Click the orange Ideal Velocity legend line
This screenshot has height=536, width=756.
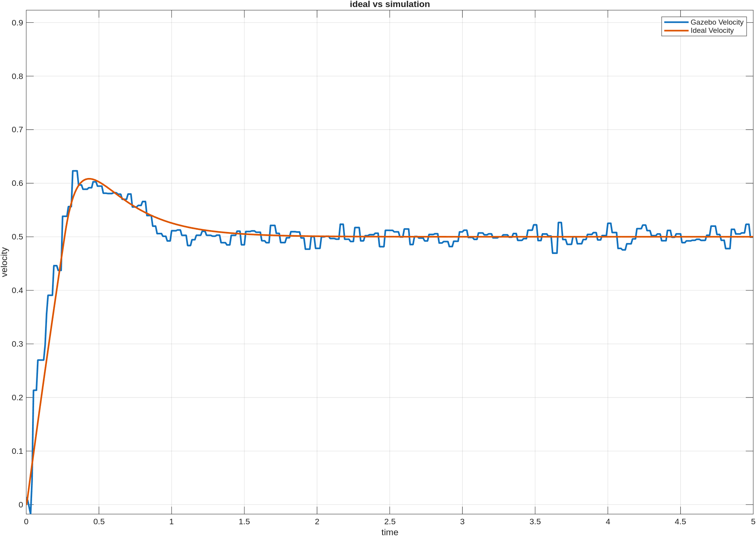[x=676, y=31]
